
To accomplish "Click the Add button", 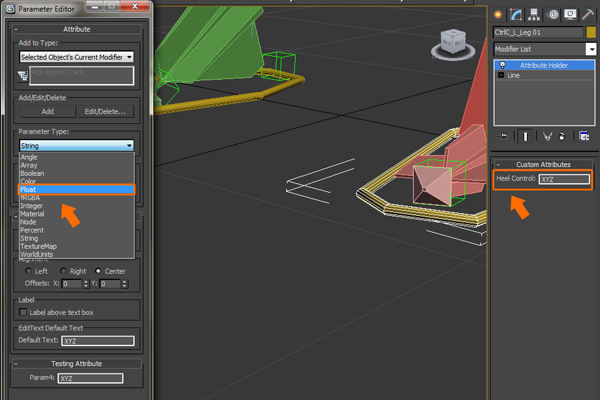I will (47, 111).
